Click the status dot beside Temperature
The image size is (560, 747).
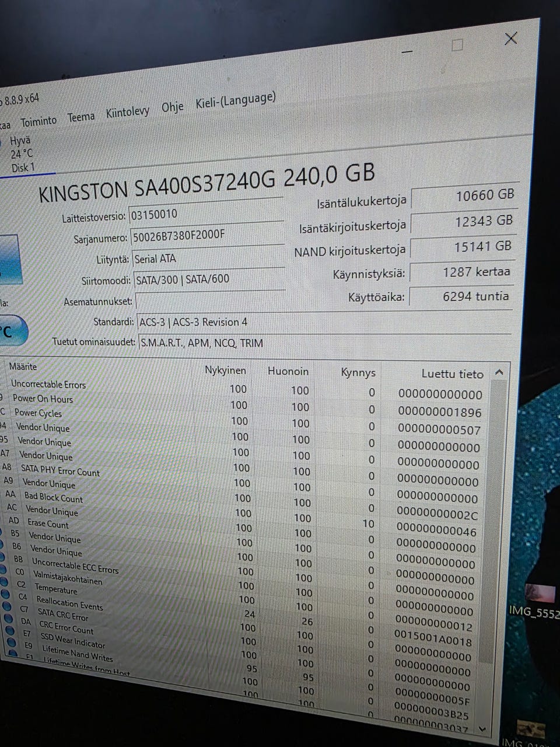[3, 581]
